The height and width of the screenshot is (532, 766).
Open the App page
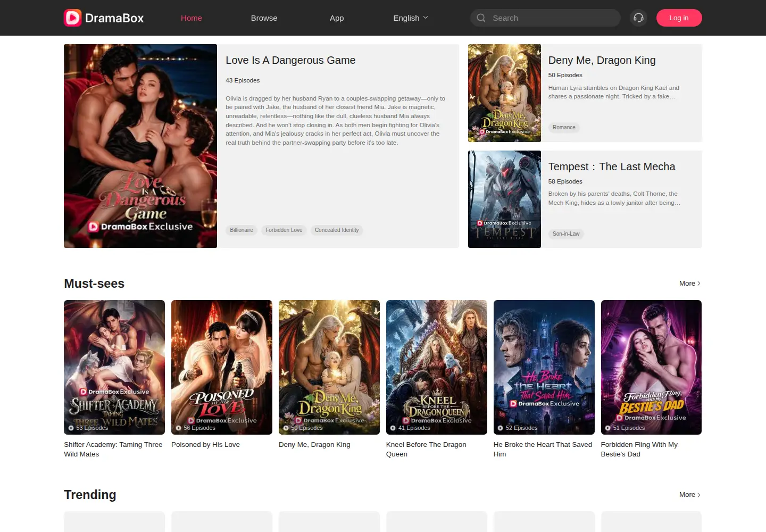337,18
